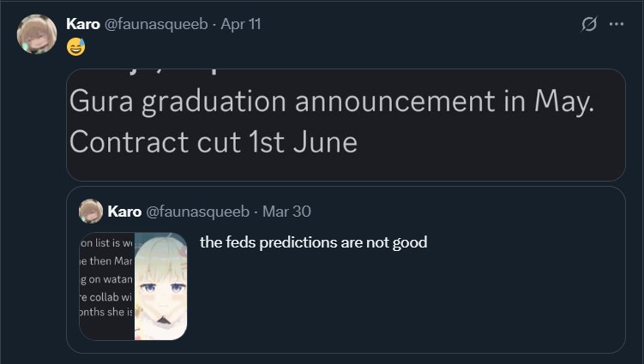Open the Mar 30 quoted post date
The height and width of the screenshot is (364, 644).
point(286,212)
